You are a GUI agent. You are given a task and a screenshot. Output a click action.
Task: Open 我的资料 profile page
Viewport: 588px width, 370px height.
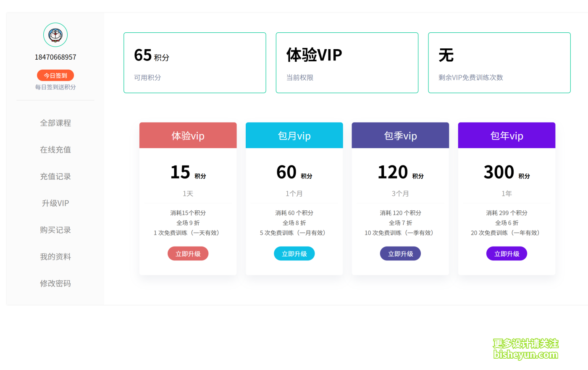coord(55,256)
